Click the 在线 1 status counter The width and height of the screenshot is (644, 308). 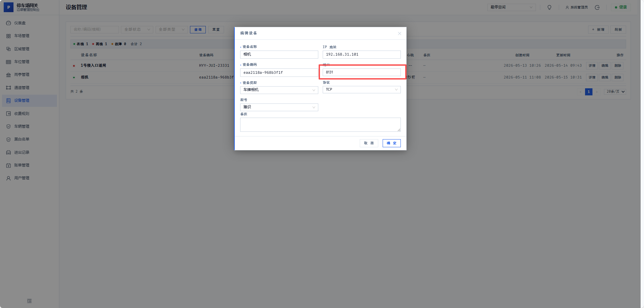coord(81,44)
